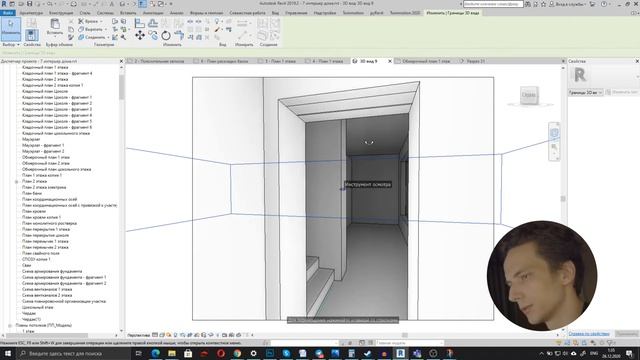Open the View (Вид) ribbon tab
This screenshot has width=640, height=360.
tap(276, 13)
